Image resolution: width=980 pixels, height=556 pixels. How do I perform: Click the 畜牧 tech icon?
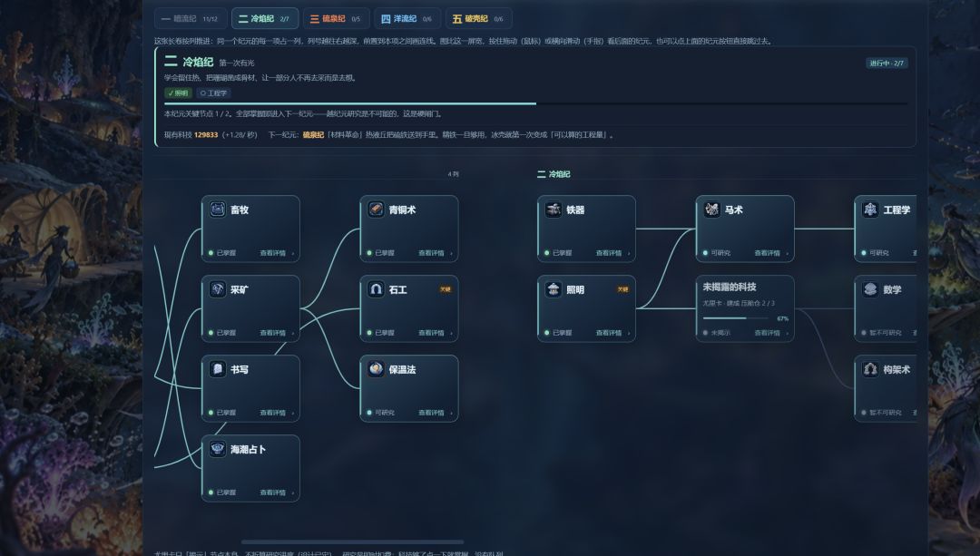coord(218,210)
